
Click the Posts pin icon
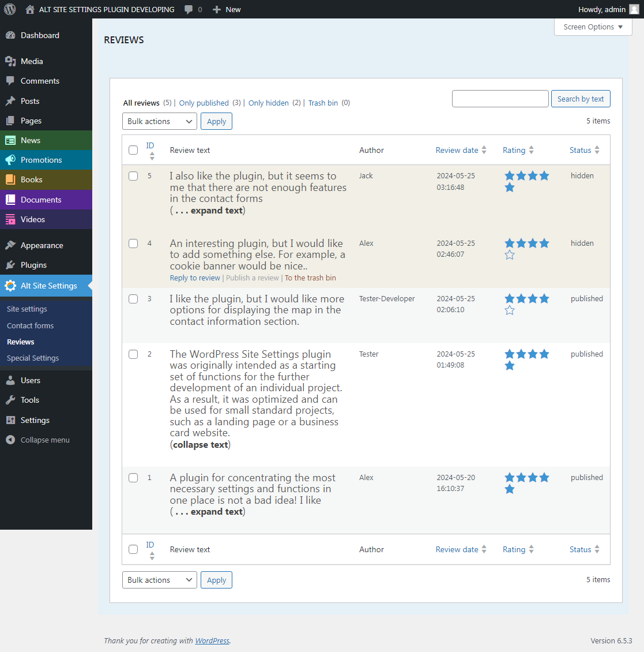tap(10, 100)
